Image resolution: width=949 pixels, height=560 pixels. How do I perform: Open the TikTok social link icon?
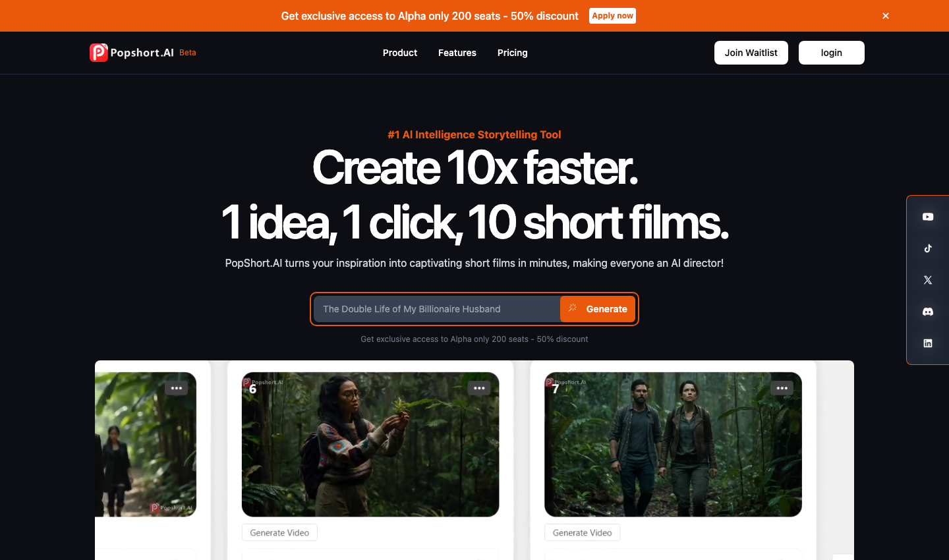928,248
